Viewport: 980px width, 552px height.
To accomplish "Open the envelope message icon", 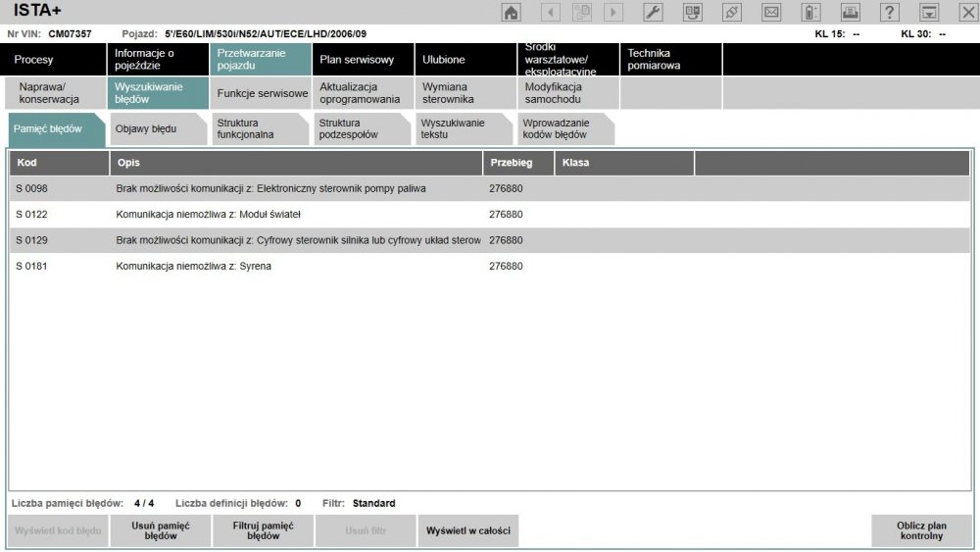I will click(771, 12).
